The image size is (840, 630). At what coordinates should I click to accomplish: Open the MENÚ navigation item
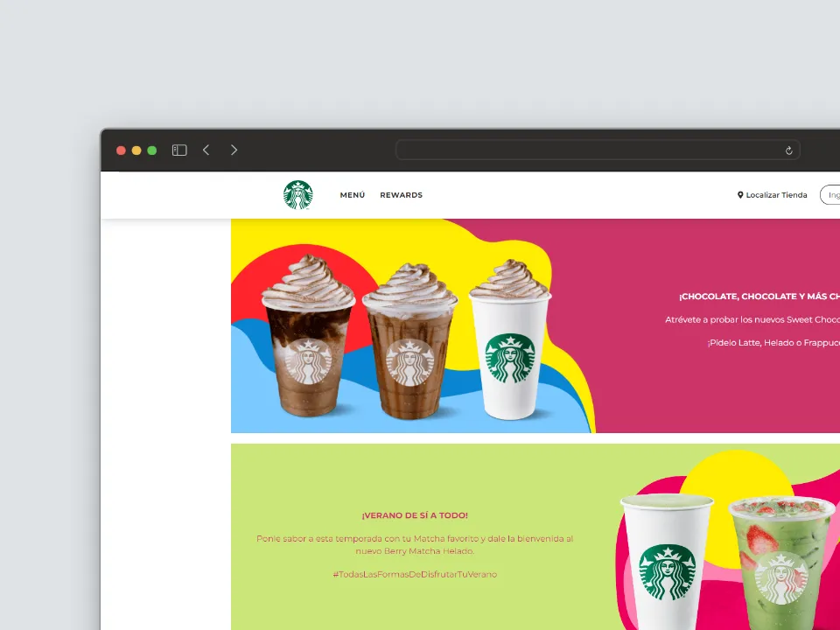353,195
